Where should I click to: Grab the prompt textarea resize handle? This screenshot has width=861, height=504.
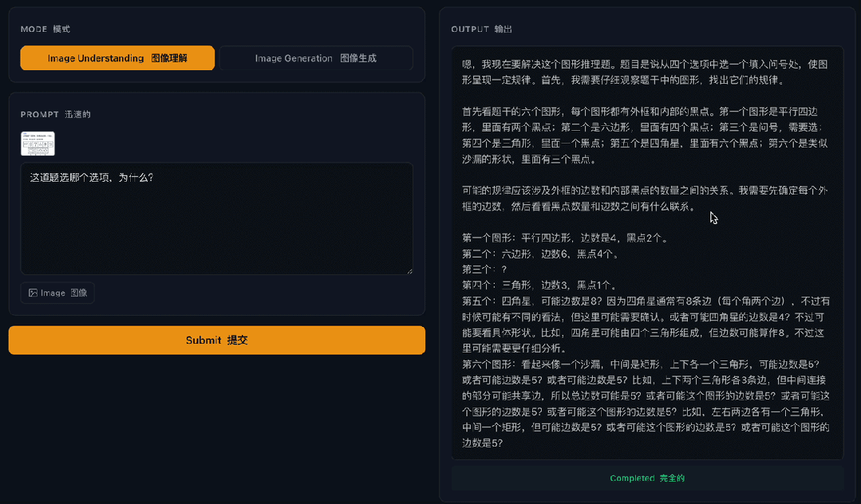(x=409, y=271)
